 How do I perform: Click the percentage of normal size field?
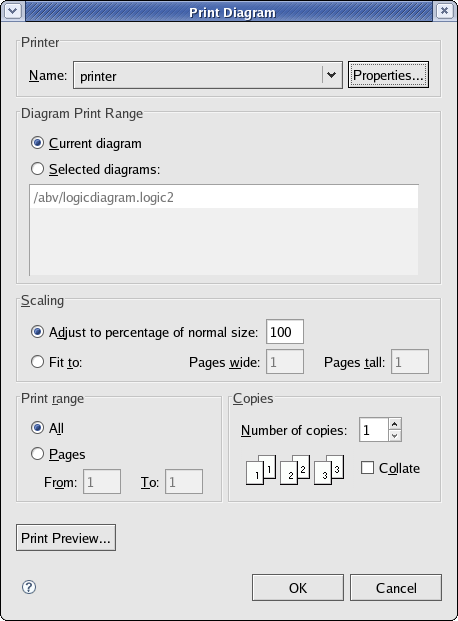pos(285,332)
